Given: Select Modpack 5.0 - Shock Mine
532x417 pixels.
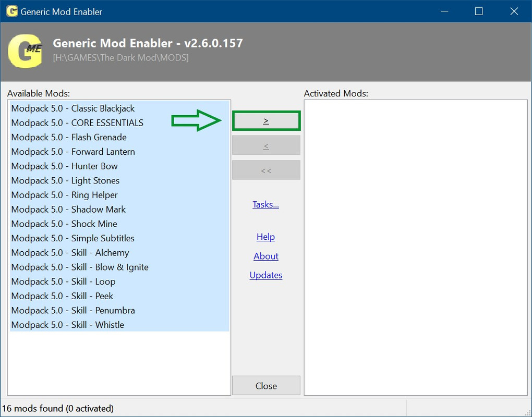Looking at the screenshot, I should [x=119, y=224].
